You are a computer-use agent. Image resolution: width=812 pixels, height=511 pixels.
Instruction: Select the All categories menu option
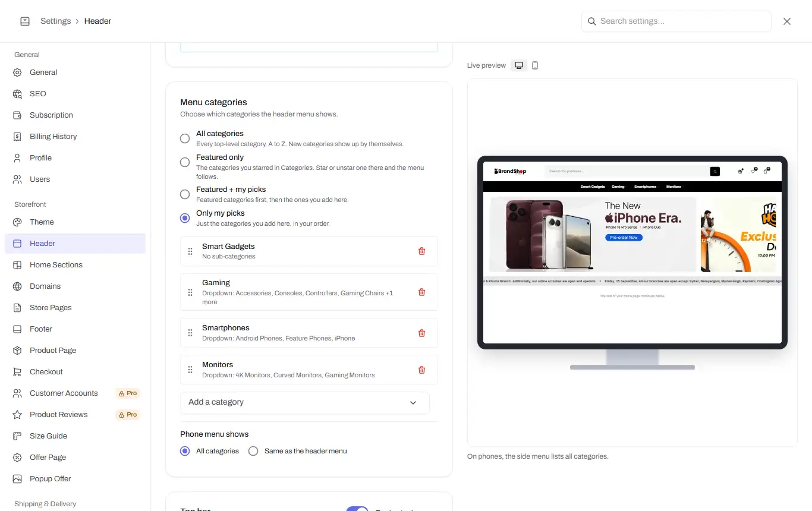pyautogui.click(x=185, y=138)
